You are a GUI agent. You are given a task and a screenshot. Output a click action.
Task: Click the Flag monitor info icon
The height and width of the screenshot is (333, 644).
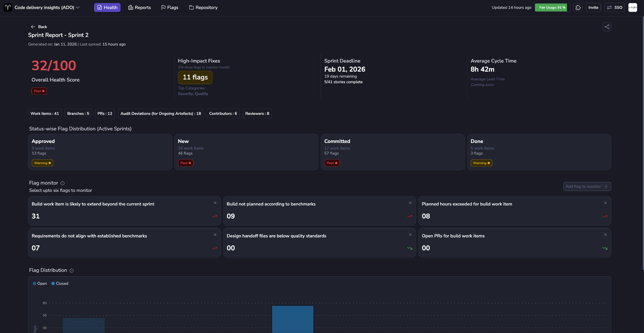63,183
